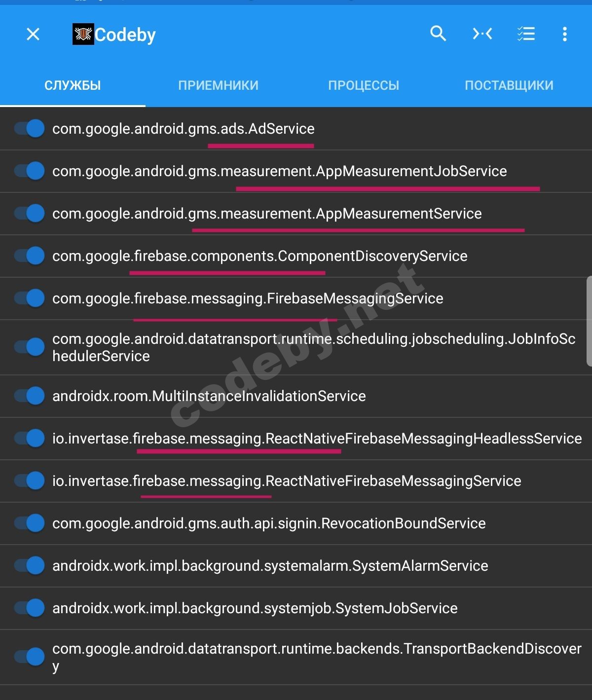Viewport: 592px width, 700px height.
Task: Tap the Codeby title text
Action: (125, 35)
